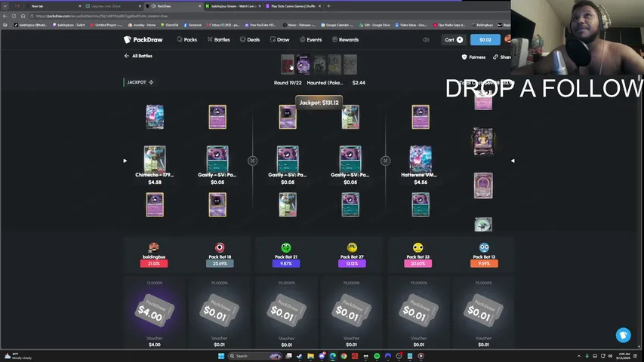This screenshot has width=644, height=362.
Task: Open Chrome from the taskbar
Action: click(344, 356)
